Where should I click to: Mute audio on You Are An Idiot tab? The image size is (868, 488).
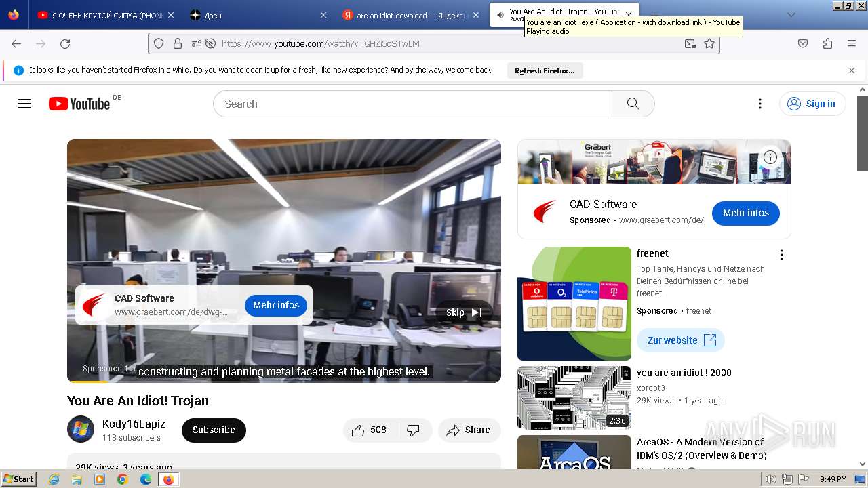[500, 15]
